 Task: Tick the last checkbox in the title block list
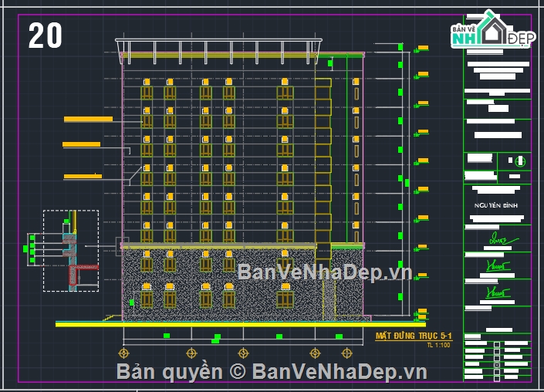(497, 378)
